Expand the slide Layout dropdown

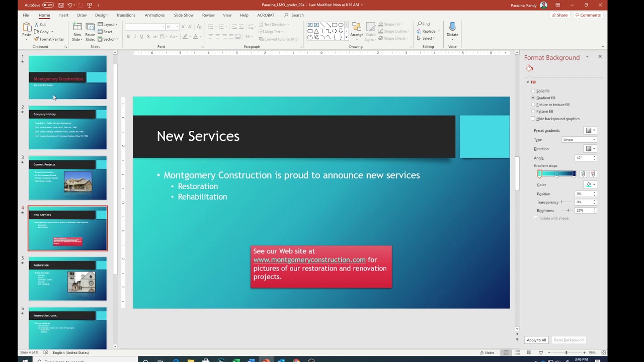108,24
